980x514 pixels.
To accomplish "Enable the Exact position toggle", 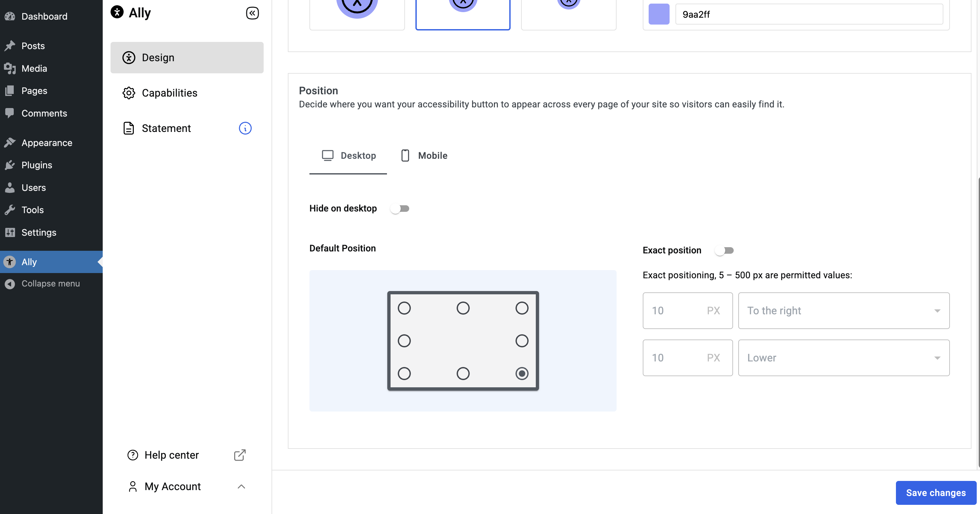I will pyautogui.click(x=724, y=250).
